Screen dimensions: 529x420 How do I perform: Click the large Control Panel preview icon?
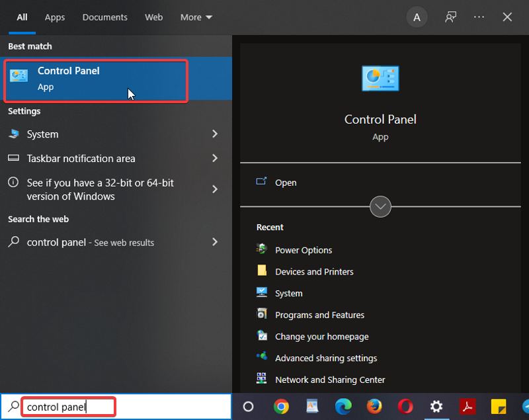(x=380, y=79)
